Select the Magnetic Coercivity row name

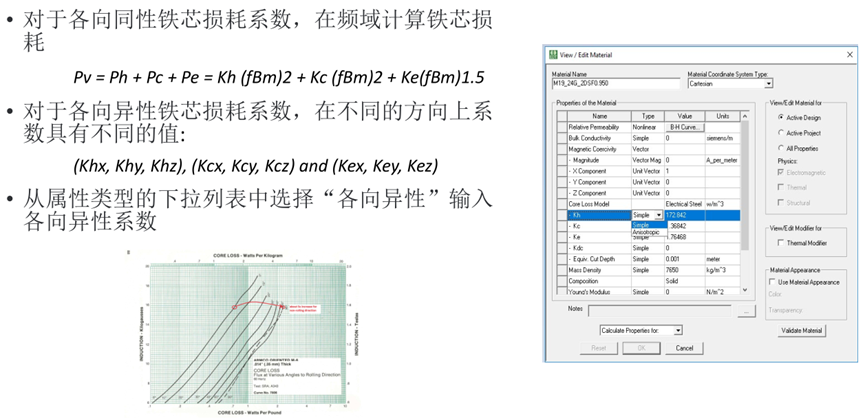(x=599, y=149)
